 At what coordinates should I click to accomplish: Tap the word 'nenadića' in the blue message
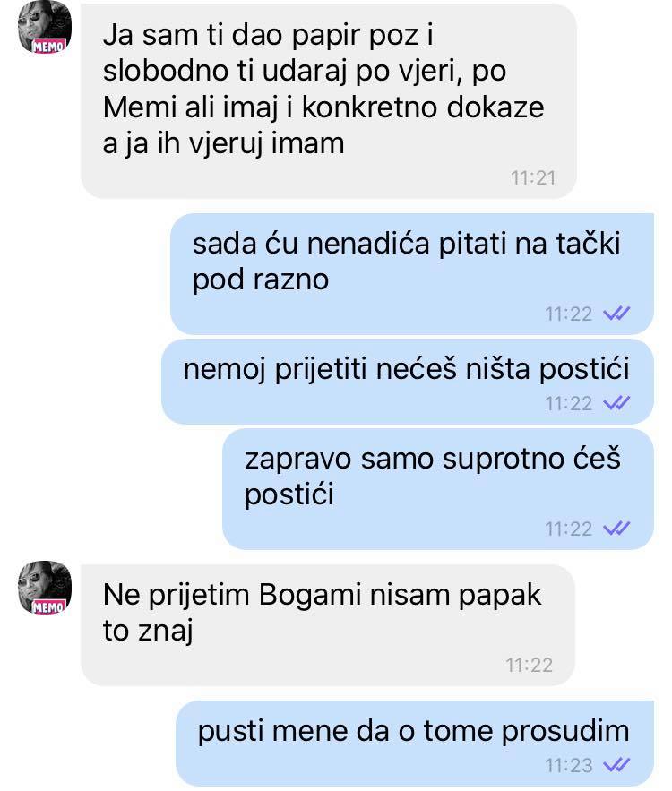coord(368,245)
